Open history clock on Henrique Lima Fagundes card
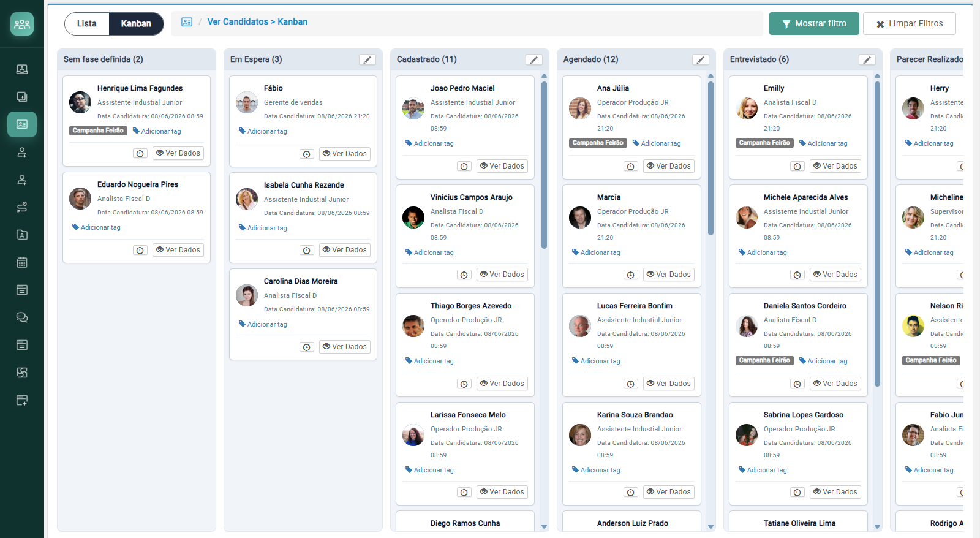 tap(140, 154)
